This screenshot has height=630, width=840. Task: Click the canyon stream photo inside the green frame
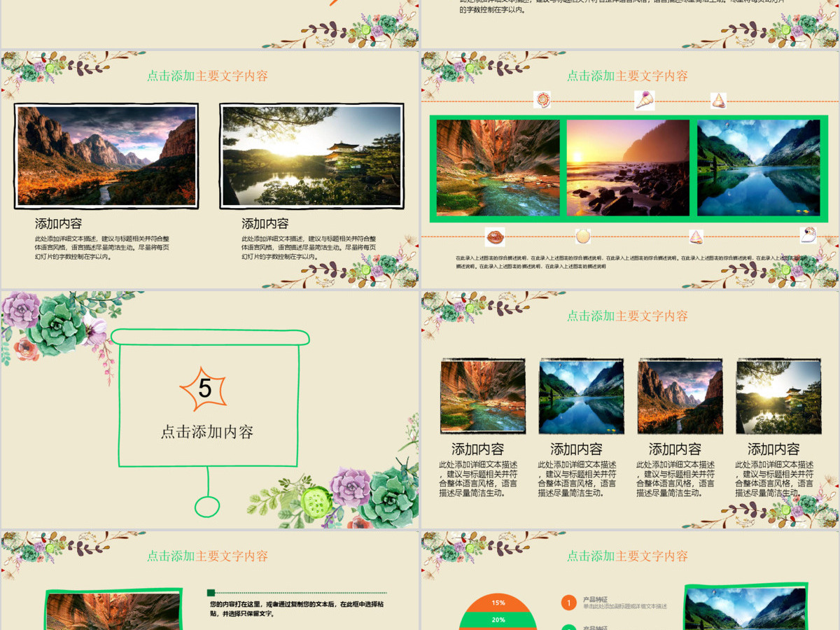click(498, 168)
